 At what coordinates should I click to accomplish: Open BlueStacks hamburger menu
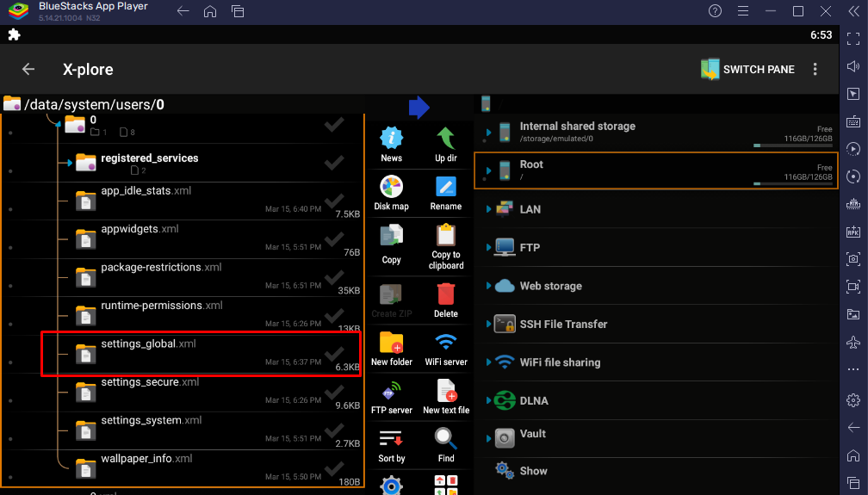(743, 11)
